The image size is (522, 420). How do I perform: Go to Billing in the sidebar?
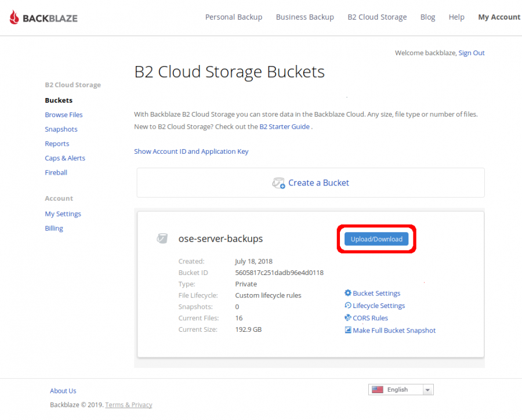tap(54, 229)
